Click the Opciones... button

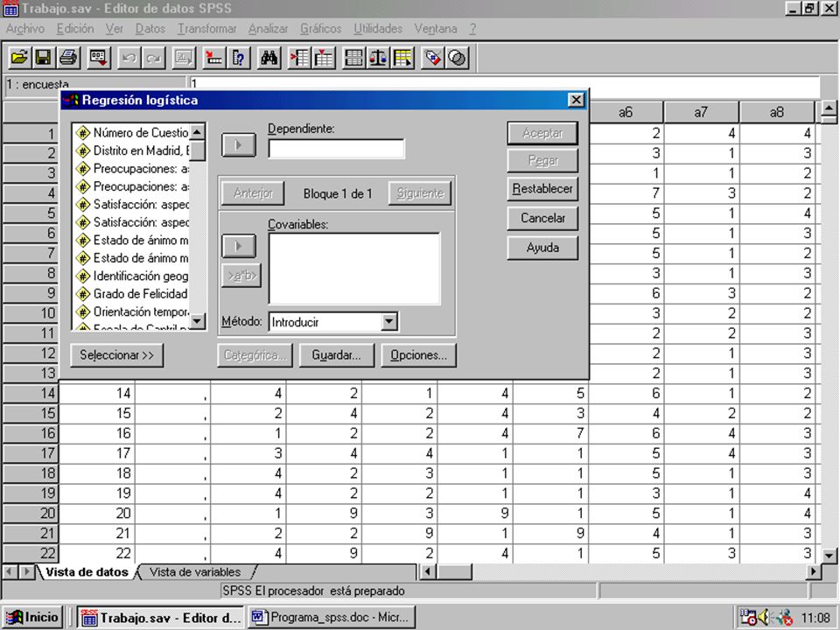coord(418,354)
